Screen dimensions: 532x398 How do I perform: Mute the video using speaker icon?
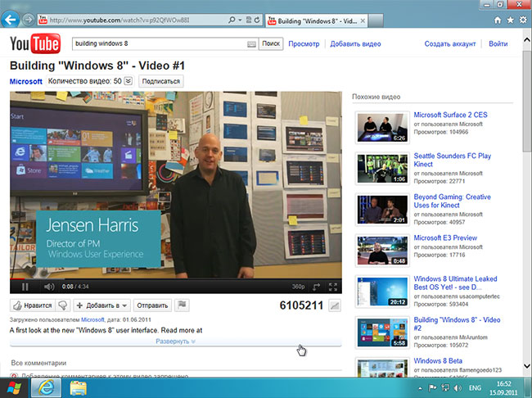pyautogui.click(x=49, y=287)
